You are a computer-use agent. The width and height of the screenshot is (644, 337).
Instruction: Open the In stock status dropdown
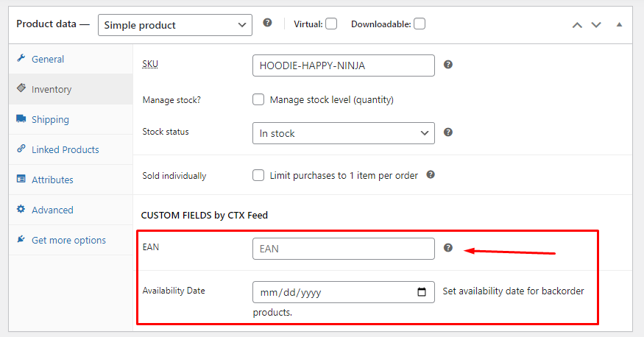point(344,133)
